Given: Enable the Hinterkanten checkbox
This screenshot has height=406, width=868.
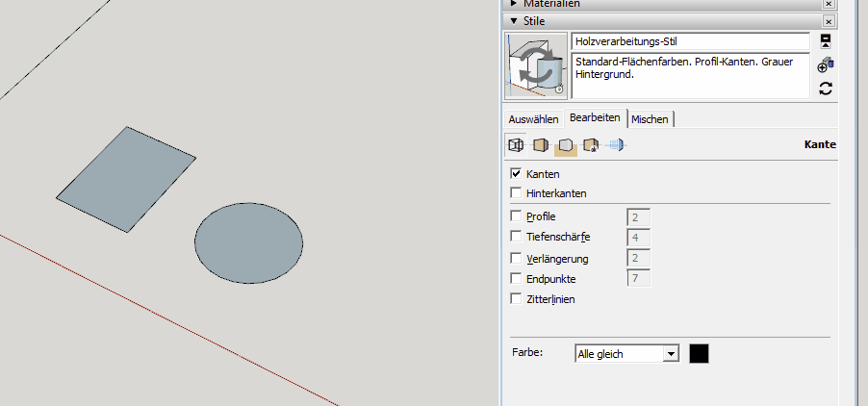Looking at the screenshot, I should click(x=516, y=193).
